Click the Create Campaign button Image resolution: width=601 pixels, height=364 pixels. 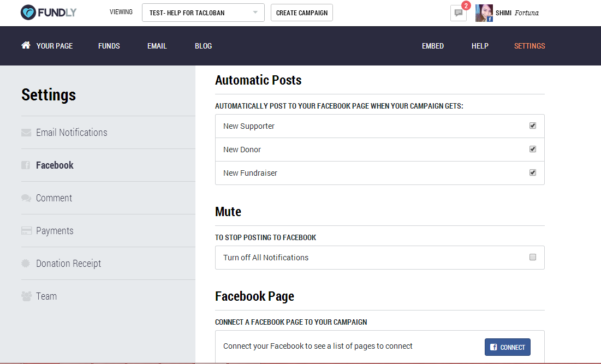click(302, 13)
